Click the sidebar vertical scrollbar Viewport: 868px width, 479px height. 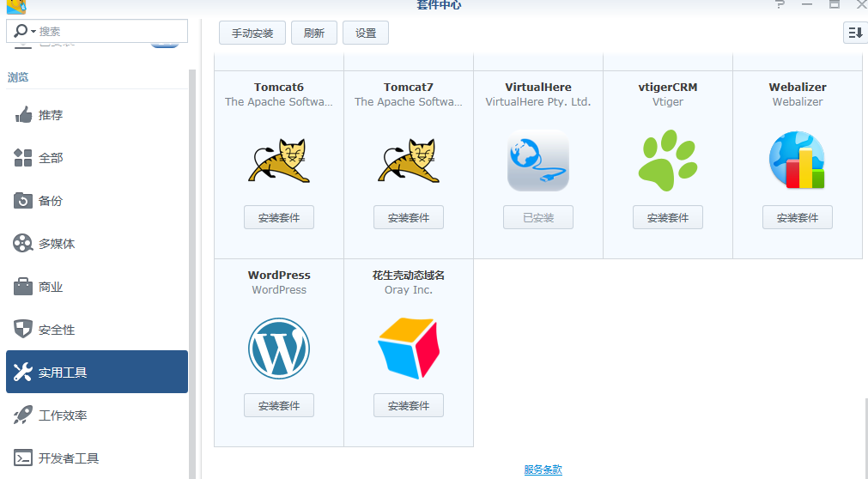[192, 274]
